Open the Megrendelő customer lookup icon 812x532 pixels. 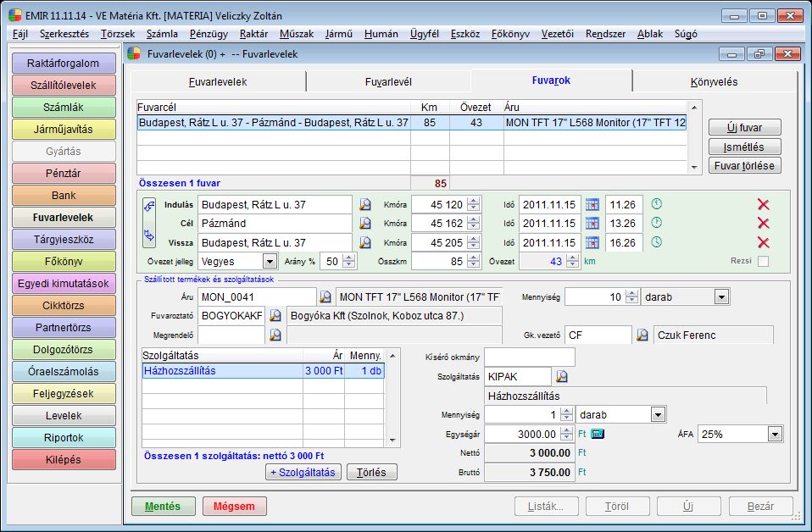(x=275, y=335)
